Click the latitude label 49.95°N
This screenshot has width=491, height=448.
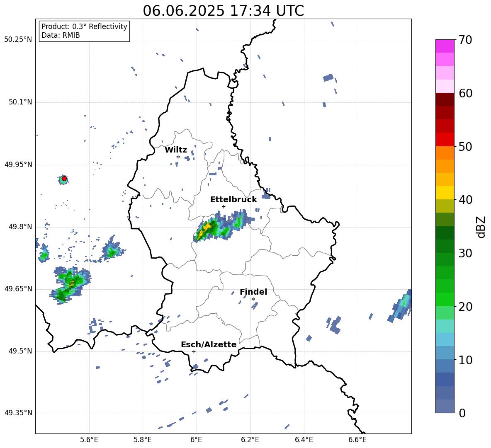click(18, 165)
